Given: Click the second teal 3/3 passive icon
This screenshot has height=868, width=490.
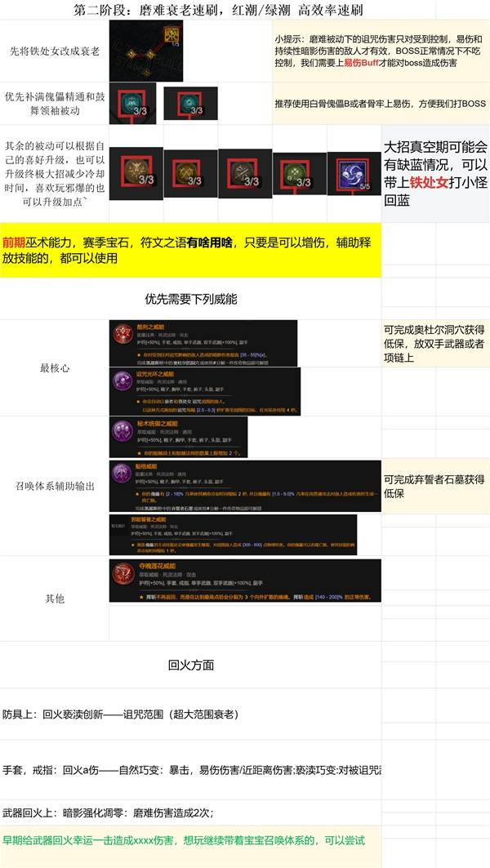Looking at the screenshot, I should [x=190, y=103].
